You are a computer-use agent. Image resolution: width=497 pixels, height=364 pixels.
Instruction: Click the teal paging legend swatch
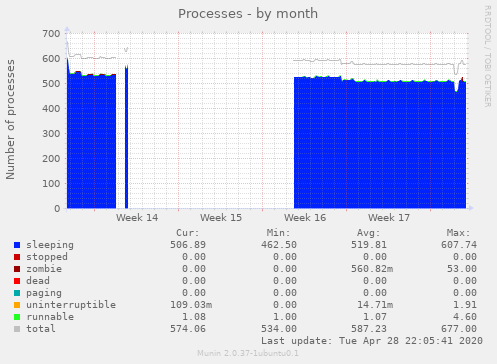[x=17, y=293]
